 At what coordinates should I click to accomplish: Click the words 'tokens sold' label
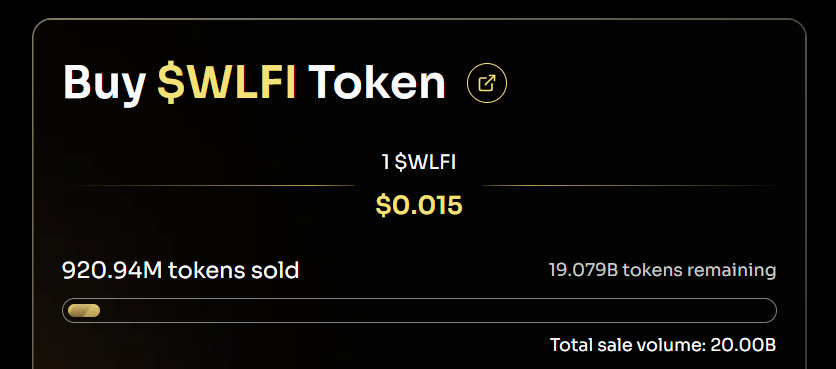[x=234, y=270]
